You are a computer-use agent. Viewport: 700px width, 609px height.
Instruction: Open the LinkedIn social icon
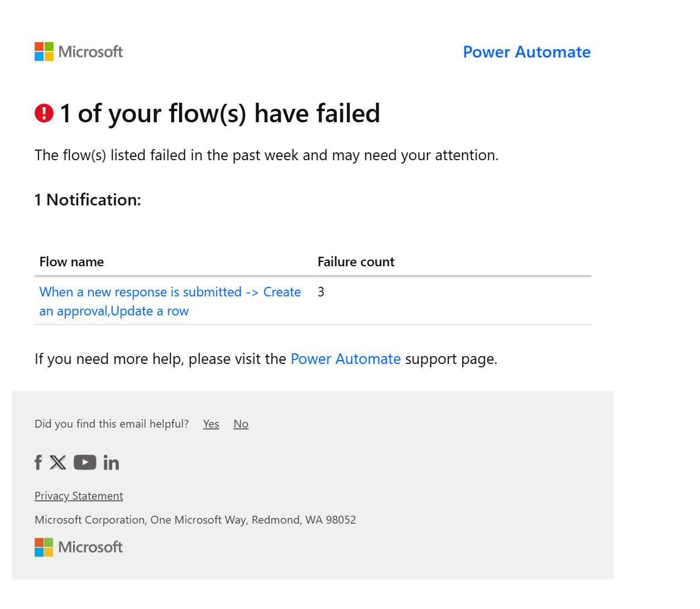coord(111,463)
